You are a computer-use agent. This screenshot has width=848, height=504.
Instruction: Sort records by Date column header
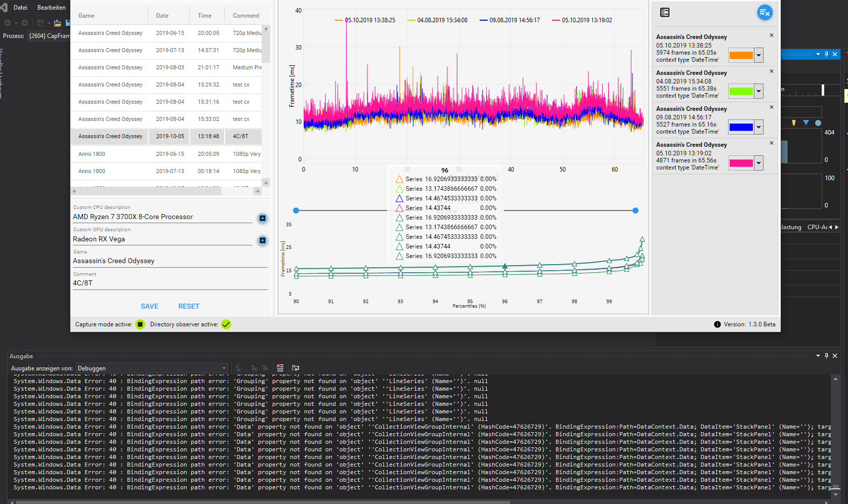[162, 16]
